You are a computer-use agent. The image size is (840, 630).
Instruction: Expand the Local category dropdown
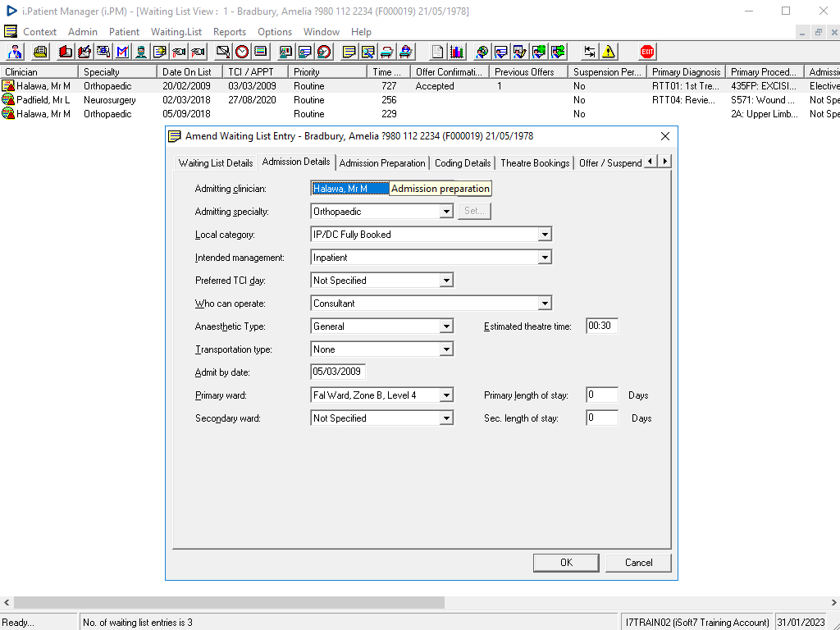pos(545,235)
